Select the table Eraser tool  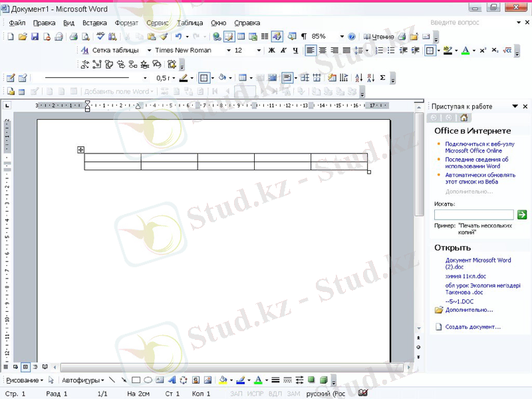(23, 77)
